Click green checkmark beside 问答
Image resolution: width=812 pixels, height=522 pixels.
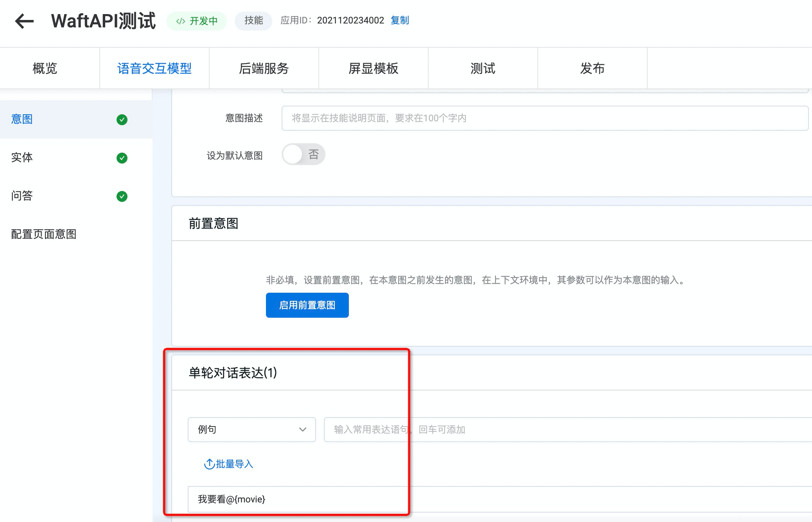coord(122,196)
